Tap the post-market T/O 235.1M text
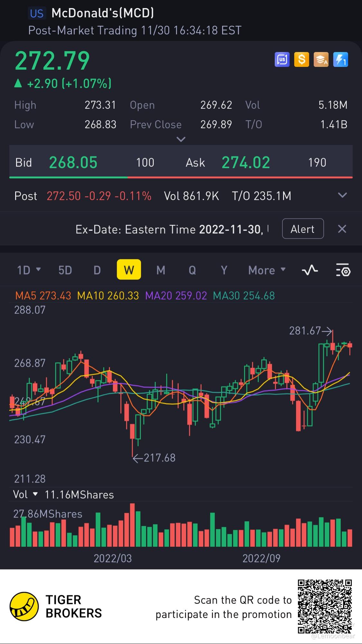 [x=262, y=196]
